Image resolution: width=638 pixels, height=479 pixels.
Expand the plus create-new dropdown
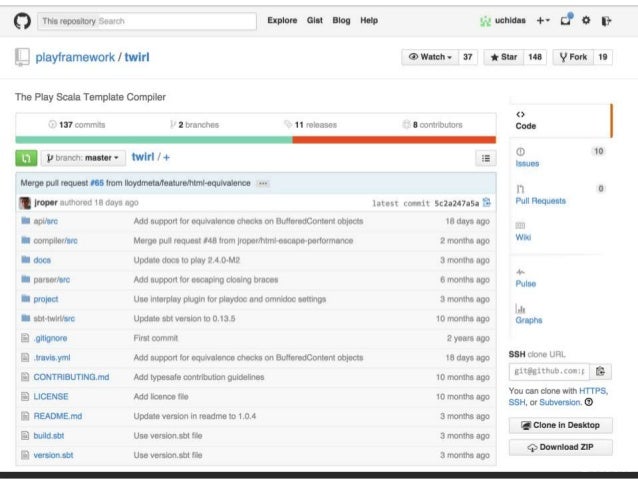tap(543, 20)
